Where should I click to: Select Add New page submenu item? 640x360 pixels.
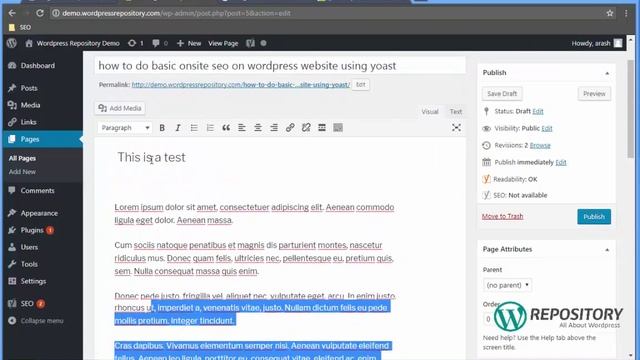(x=22, y=172)
